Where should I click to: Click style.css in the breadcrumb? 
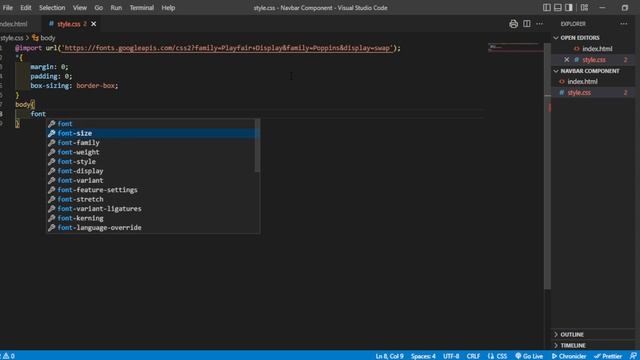pyautogui.click(x=12, y=38)
